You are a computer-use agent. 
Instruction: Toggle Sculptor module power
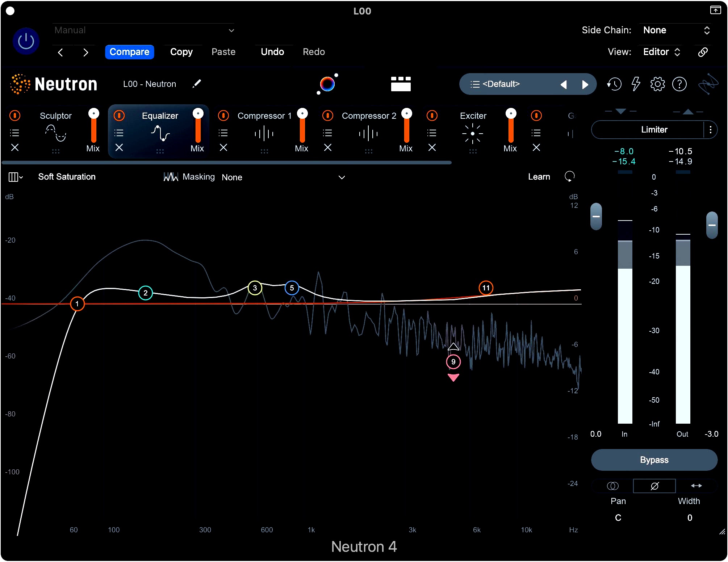pos(15,116)
